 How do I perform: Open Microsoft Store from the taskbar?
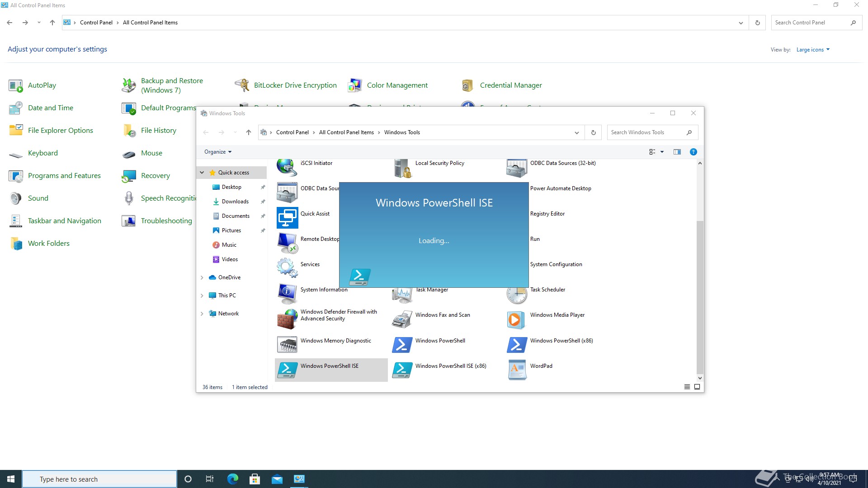255,479
